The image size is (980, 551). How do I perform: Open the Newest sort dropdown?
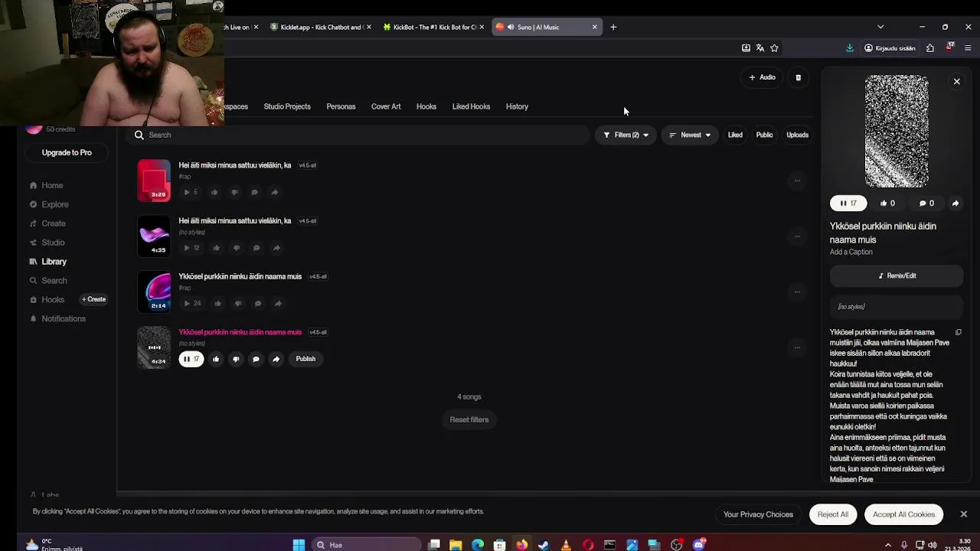pyautogui.click(x=690, y=135)
